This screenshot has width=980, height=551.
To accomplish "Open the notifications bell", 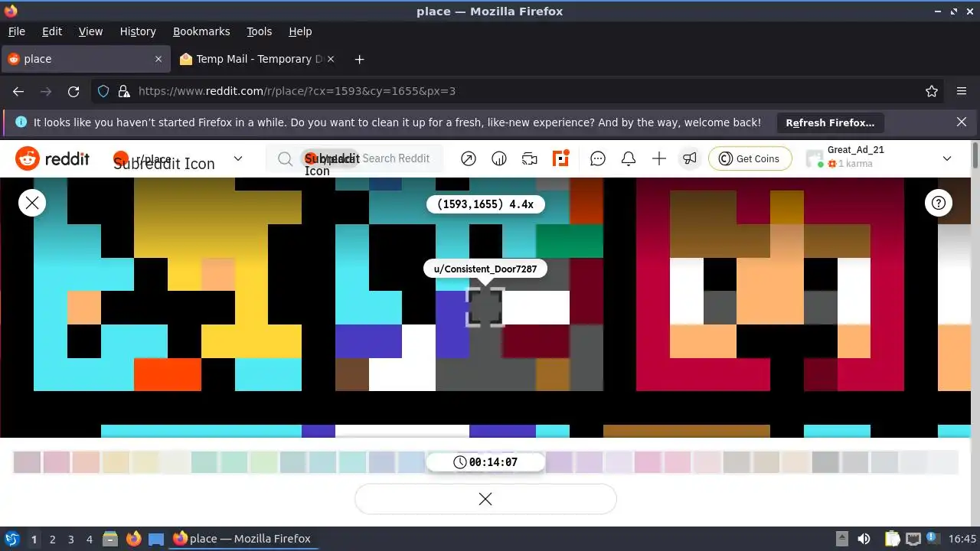I will [x=629, y=158].
